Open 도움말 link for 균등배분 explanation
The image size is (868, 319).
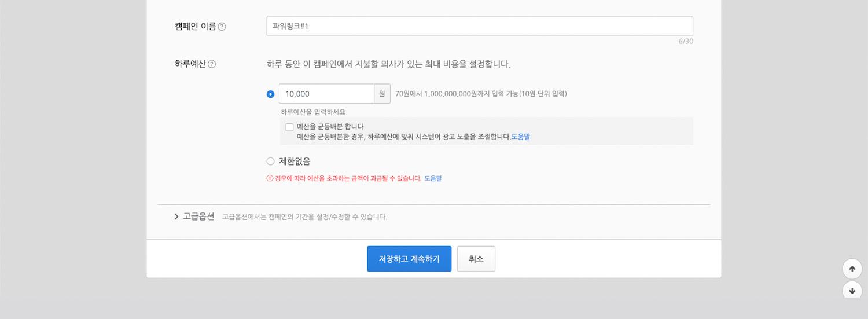[x=520, y=137]
